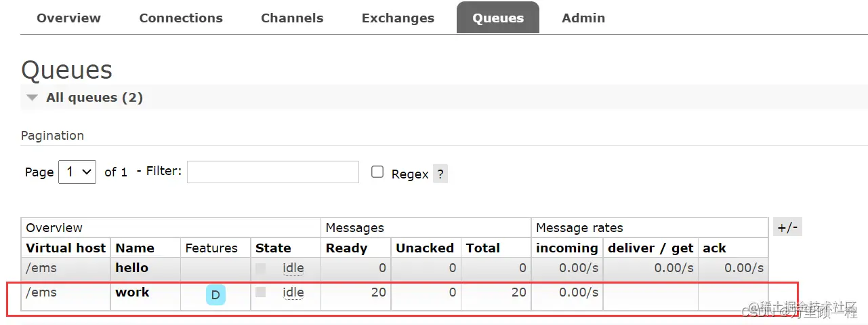Click the Unacked value 0 for work
This screenshot has width=868, height=325.
pos(453,292)
